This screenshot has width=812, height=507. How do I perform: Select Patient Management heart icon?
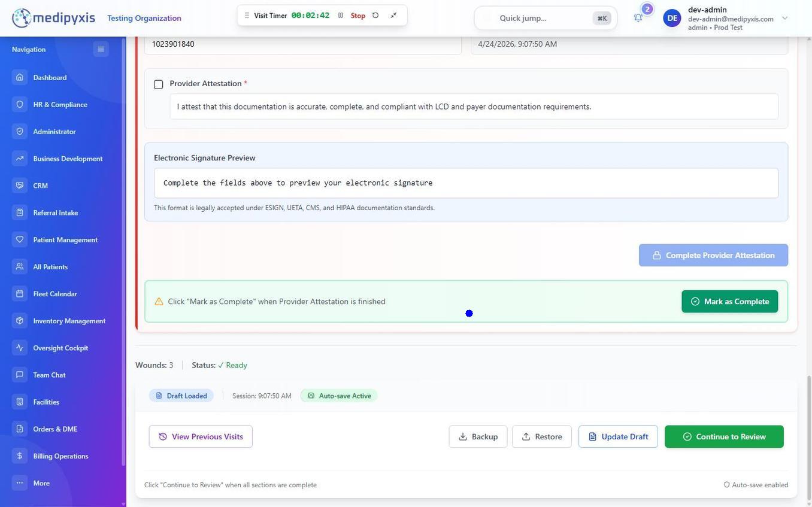coord(20,239)
